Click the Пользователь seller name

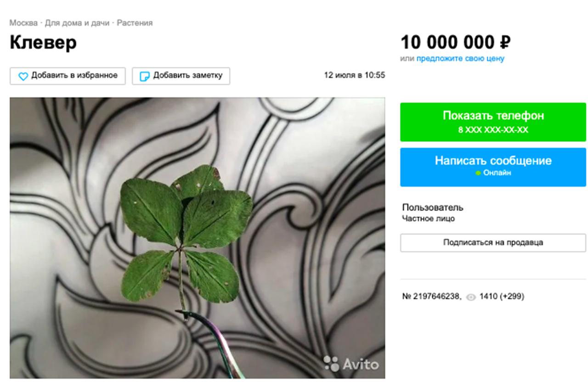(433, 207)
